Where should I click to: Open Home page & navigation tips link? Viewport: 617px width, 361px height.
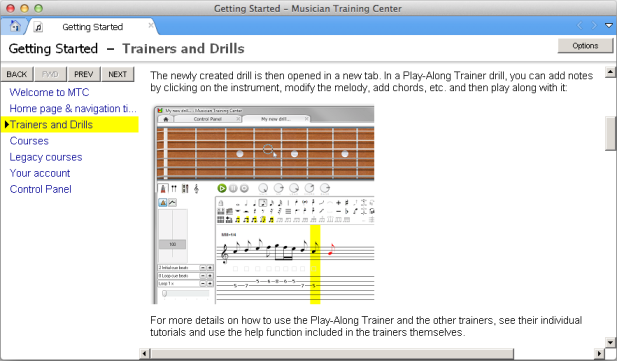click(x=73, y=108)
